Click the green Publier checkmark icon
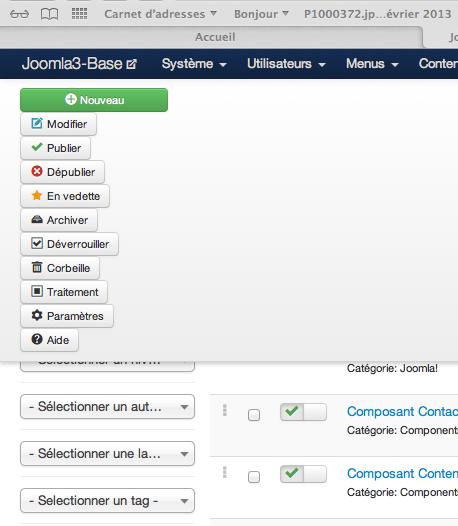 click(37, 147)
